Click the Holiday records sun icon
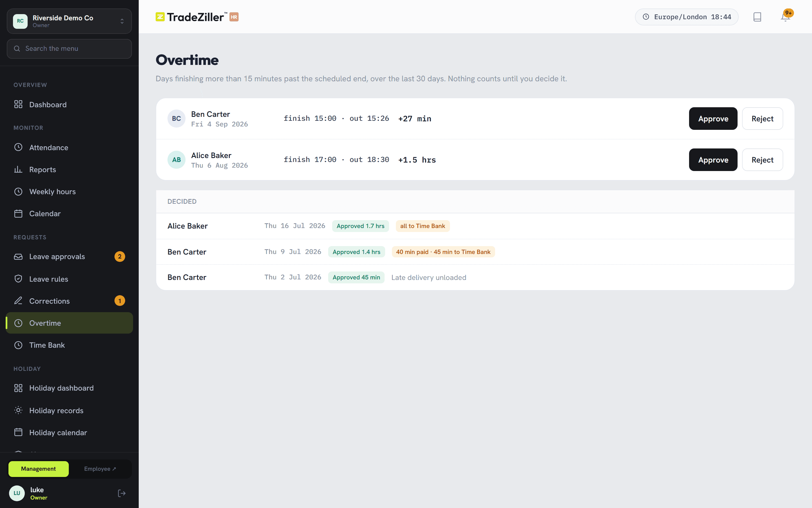This screenshot has height=508, width=812. (x=18, y=410)
